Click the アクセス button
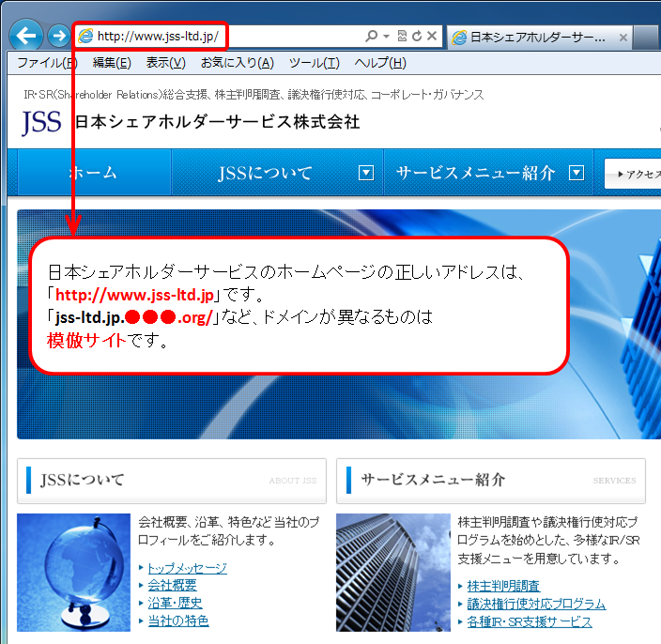Image resolution: width=661 pixels, height=644 pixels. click(633, 174)
